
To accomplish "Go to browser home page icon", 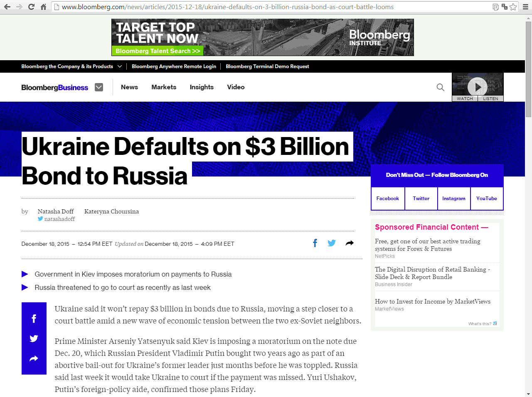I will (x=43, y=7).
